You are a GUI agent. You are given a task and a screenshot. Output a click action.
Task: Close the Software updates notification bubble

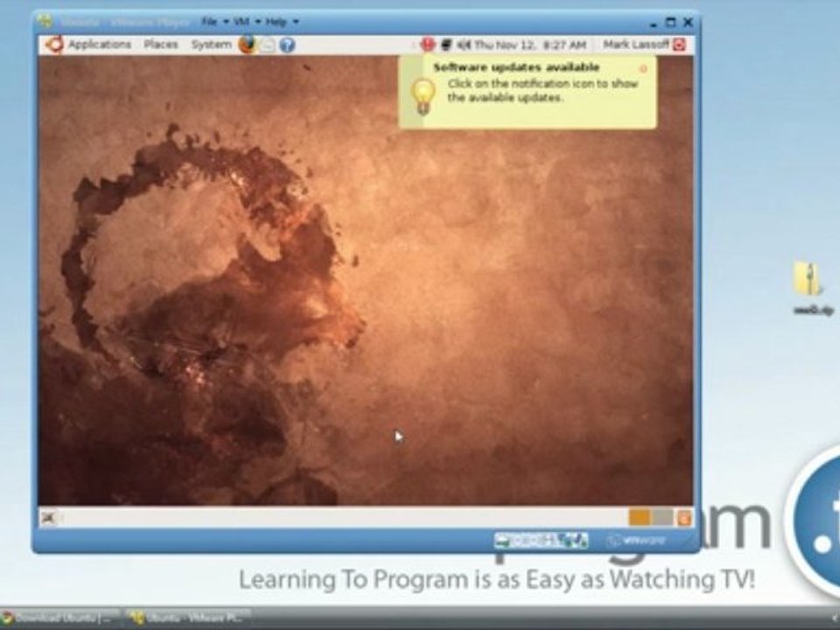643,68
